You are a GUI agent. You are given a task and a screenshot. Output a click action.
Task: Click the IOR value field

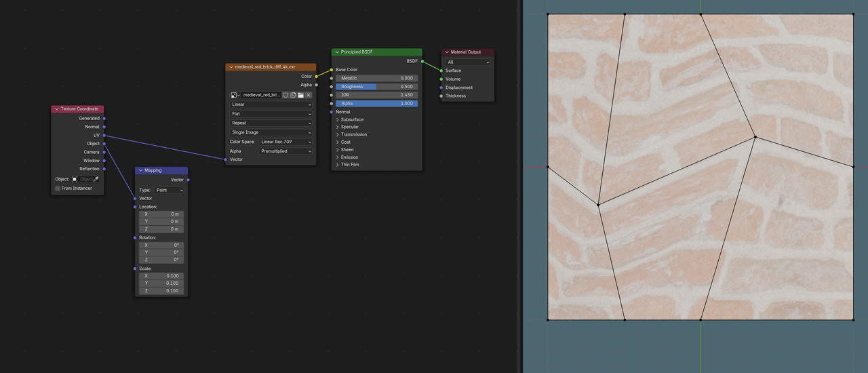tap(376, 95)
